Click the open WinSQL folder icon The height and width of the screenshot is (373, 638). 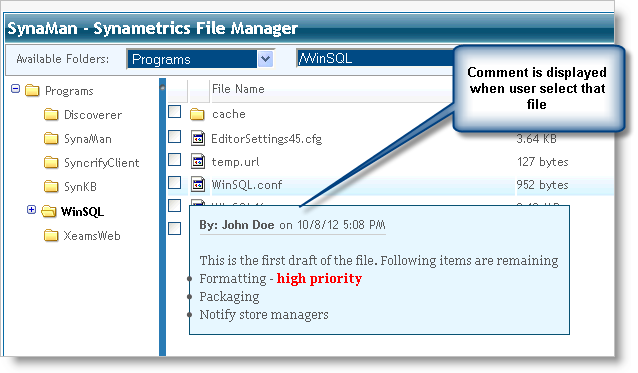click(49, 211)
